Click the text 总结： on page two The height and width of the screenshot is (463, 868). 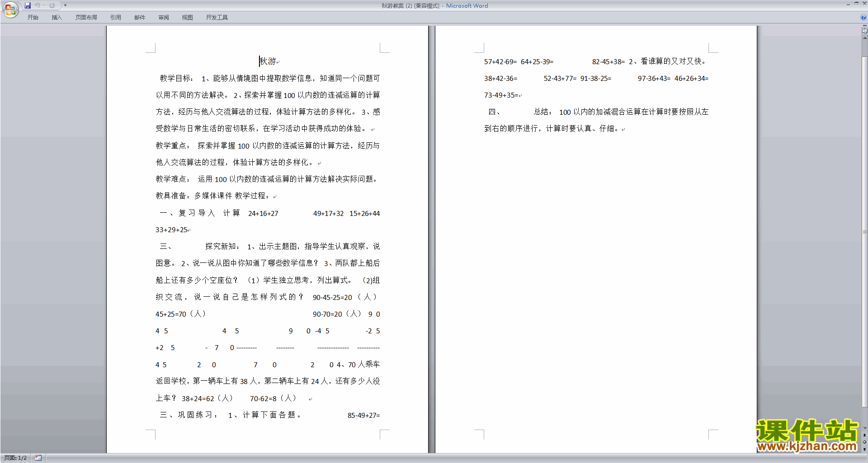[543, 112]
